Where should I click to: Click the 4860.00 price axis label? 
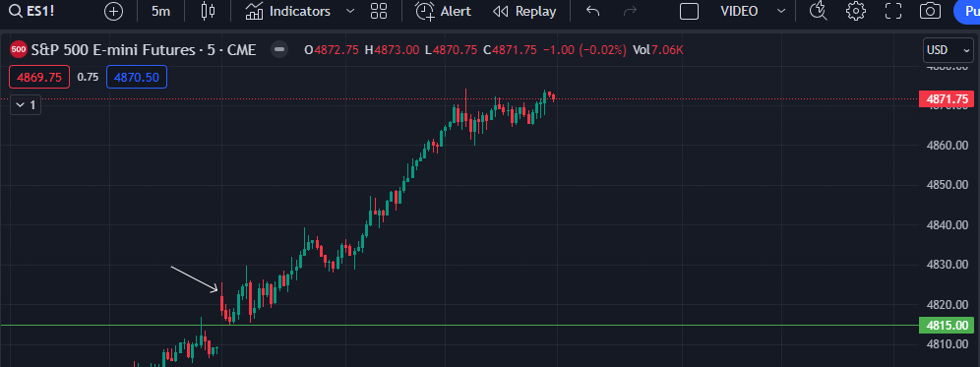pos(948,146)
